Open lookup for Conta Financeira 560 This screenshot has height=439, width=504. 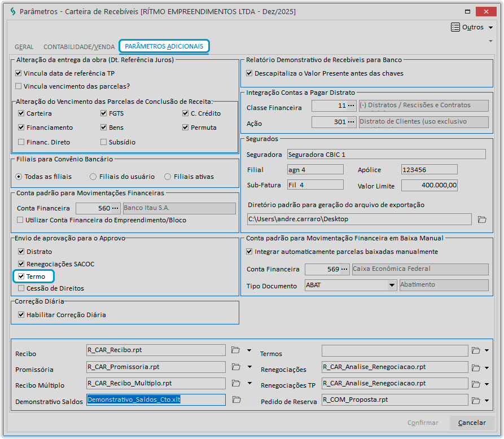pyautogui.click(x=116, y=208)
